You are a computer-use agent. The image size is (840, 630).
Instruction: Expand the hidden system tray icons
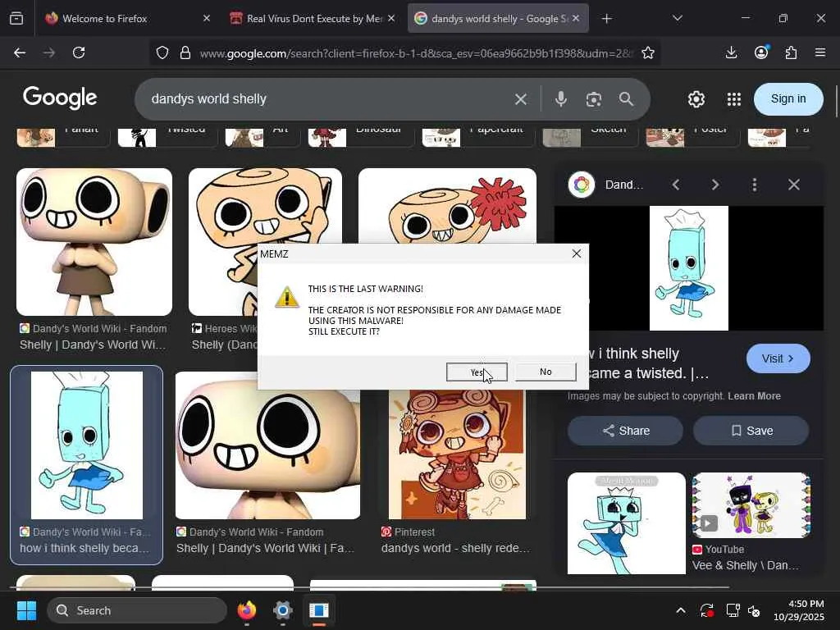tap(680, 610)
